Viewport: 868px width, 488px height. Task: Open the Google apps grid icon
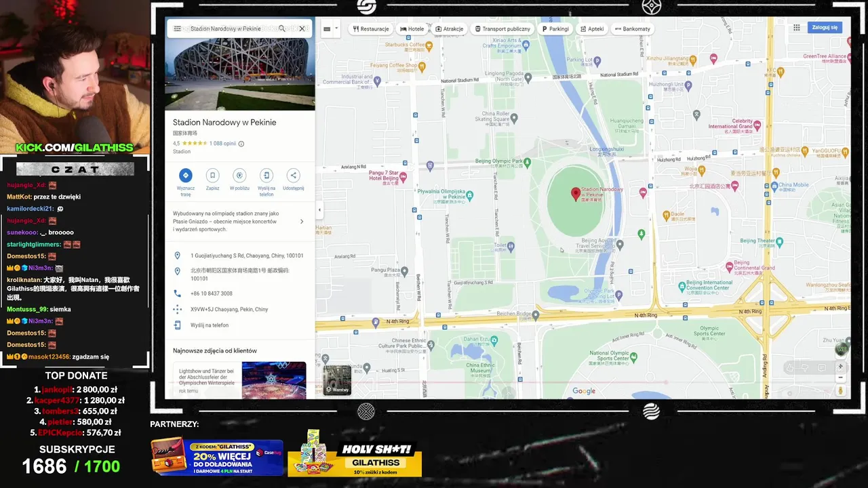(796, 28)
